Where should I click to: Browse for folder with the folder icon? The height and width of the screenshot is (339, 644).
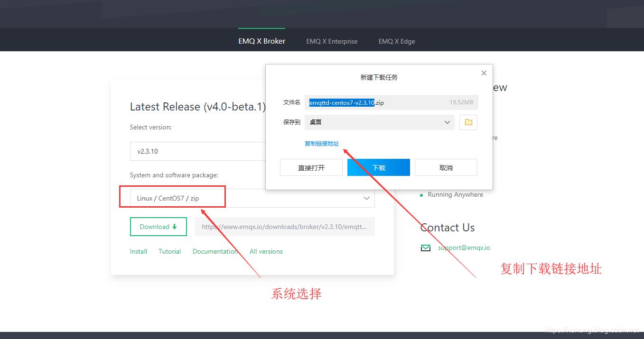[468, 122]
